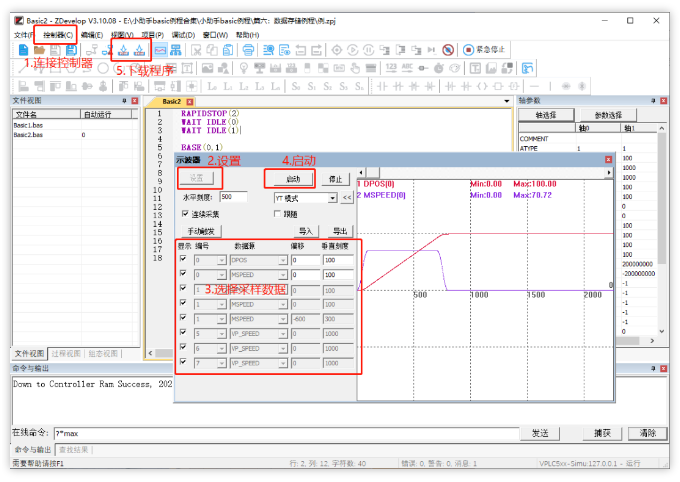This screenshot has height=482, width=680.
Task: Toggle display checkbox for VP_SPEED 5 row
Action: 183,332
